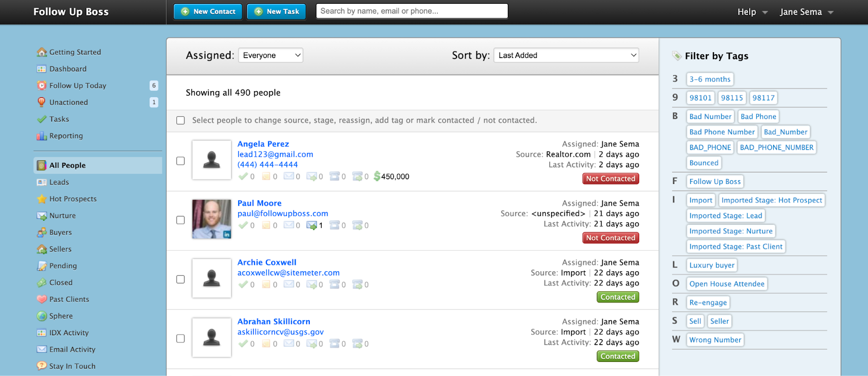
Task: Click the Filter by Tags tag icon
Action: (676, 56)
